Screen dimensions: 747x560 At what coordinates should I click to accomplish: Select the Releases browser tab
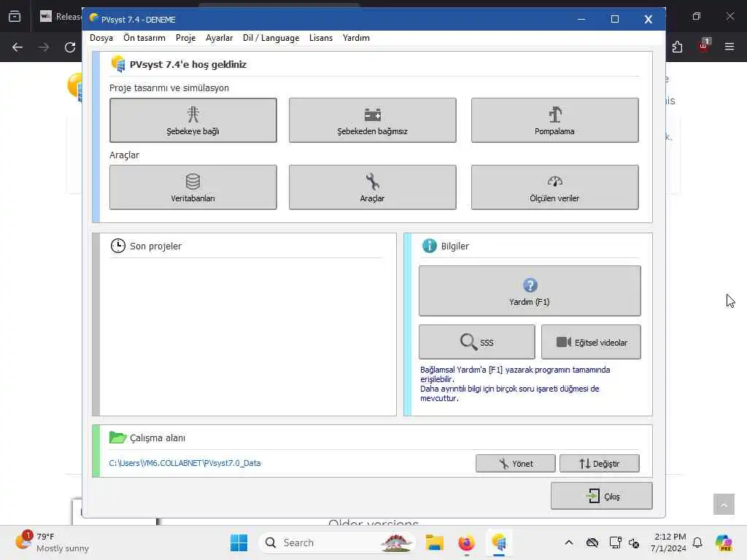click(60, 16)
